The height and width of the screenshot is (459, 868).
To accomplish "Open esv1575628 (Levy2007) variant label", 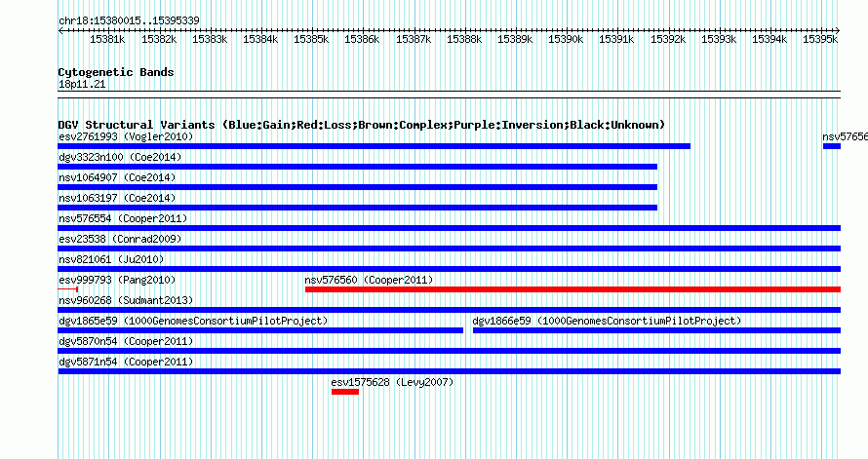I will (x=392, y=382).
